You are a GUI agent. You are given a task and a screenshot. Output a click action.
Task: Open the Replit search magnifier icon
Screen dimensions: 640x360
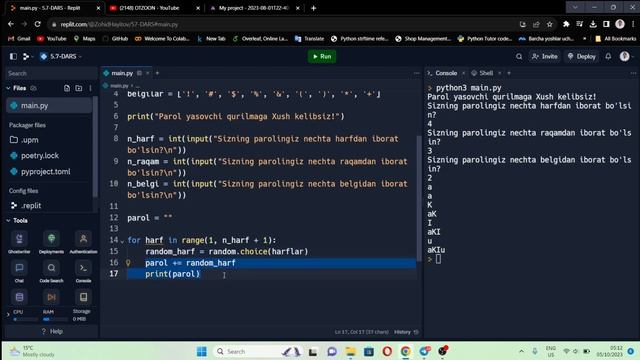[519, 56]
